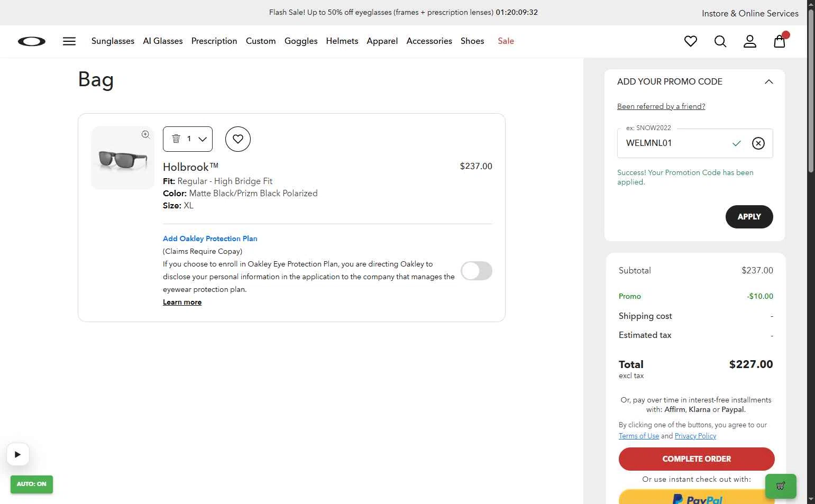Screen dimensions: 815x504
Task: Zoom the Holbrook product image
Action: [145, 134]
